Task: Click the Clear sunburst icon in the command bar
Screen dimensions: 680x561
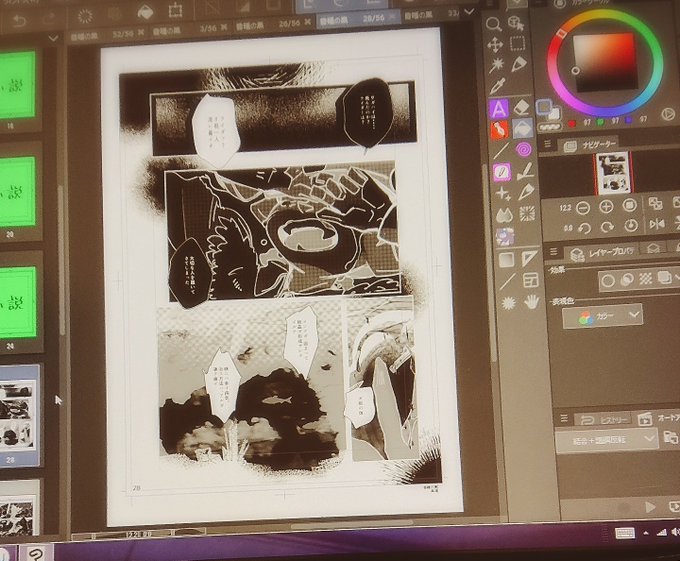Action: coord(85,16)
